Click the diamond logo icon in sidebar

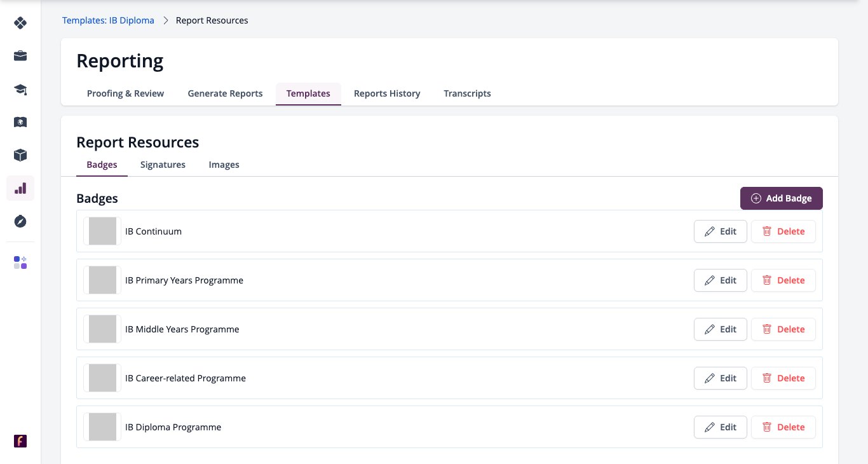point(20,23)
